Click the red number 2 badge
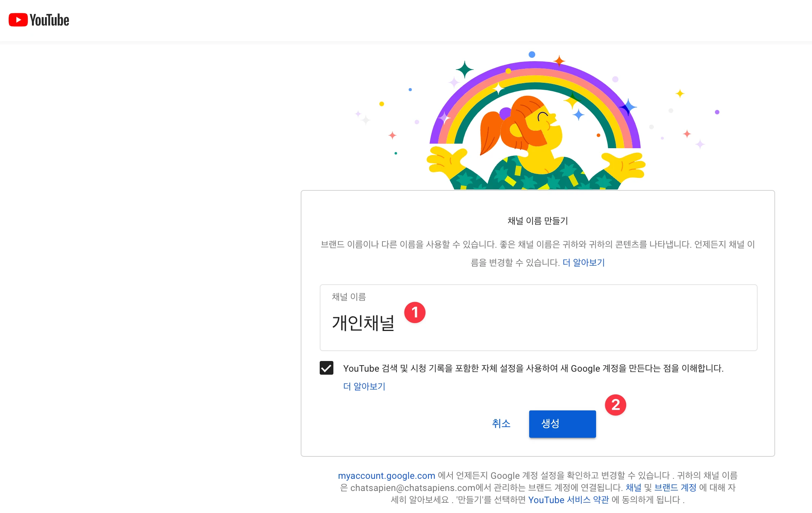Image resolution: width=812 pixels, height=513 pixels. click(x=615, y=405)
